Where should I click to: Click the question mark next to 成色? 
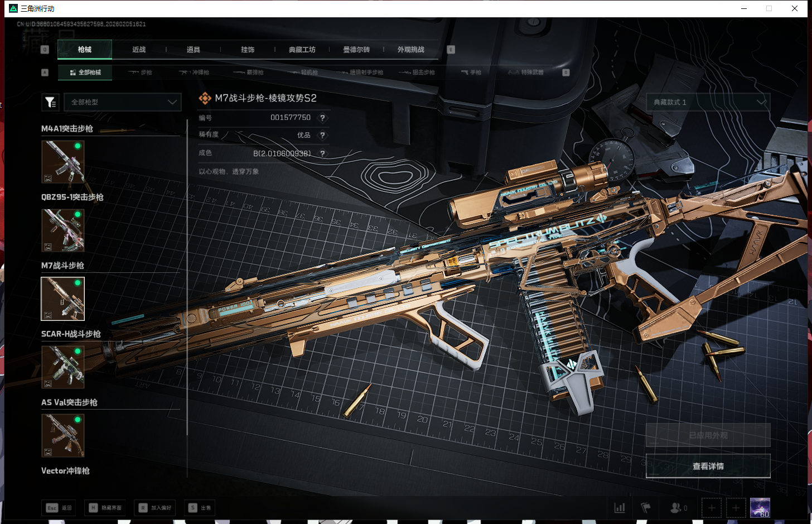point(322,153)
